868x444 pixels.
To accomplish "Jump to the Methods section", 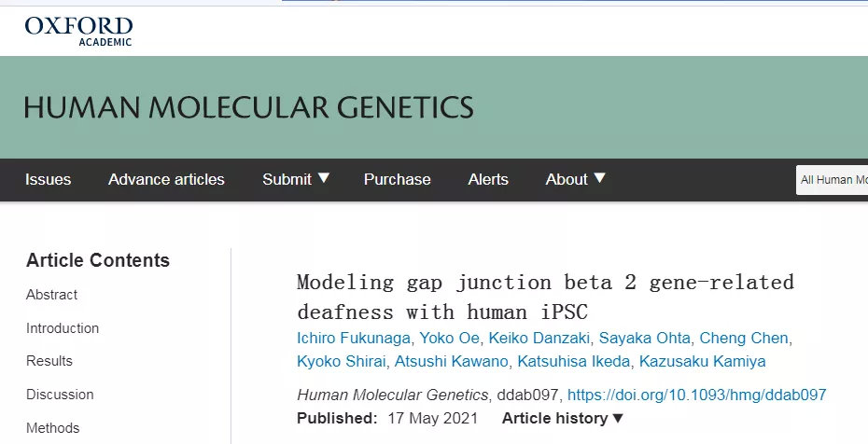I will [x=53, y=428].
